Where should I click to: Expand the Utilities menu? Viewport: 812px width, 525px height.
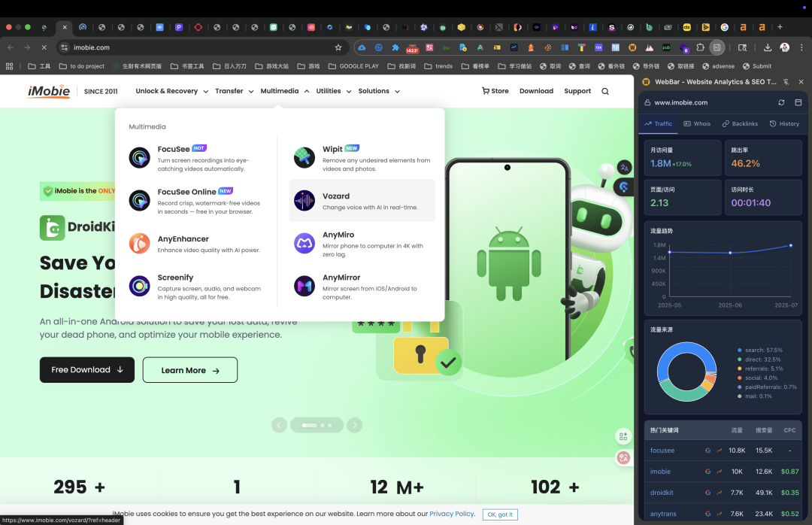[x=334, y=91]
